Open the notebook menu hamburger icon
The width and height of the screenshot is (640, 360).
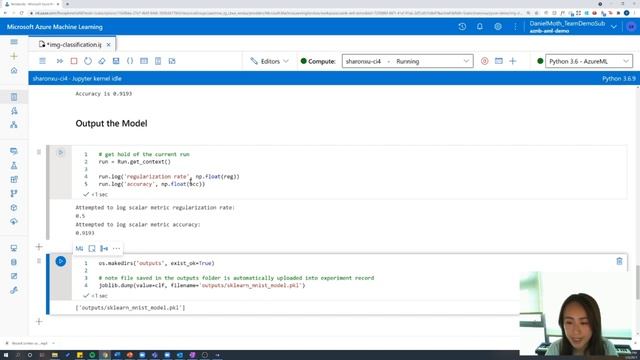pos(42,61)
